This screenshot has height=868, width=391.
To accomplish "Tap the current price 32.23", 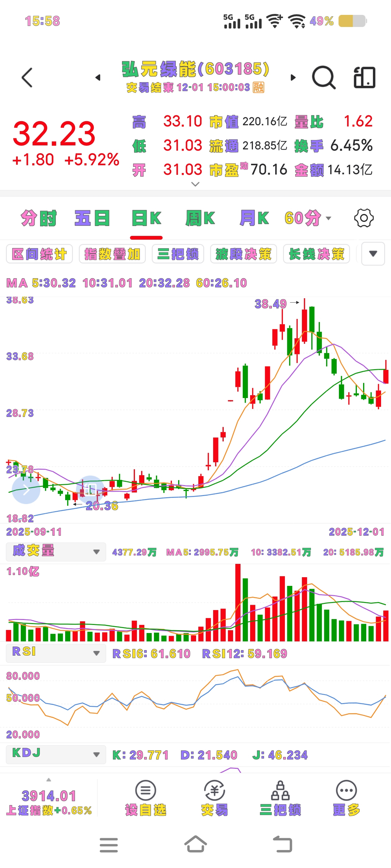I will (x=54, y=134).
